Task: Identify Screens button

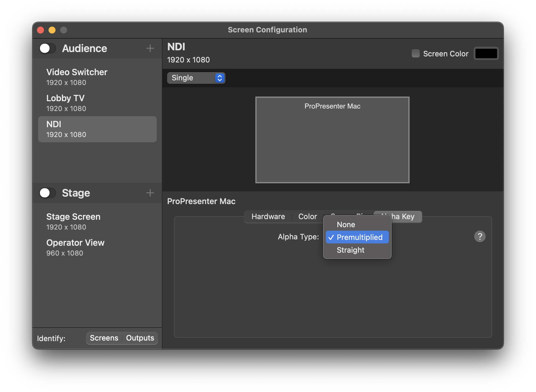Action: [104, 338]
